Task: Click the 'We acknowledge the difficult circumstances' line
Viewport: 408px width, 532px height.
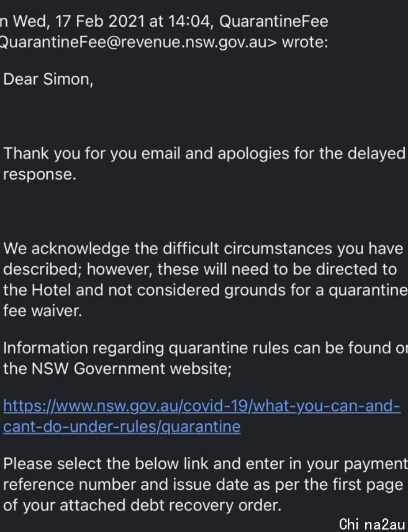Action: [x=167, y=249]
